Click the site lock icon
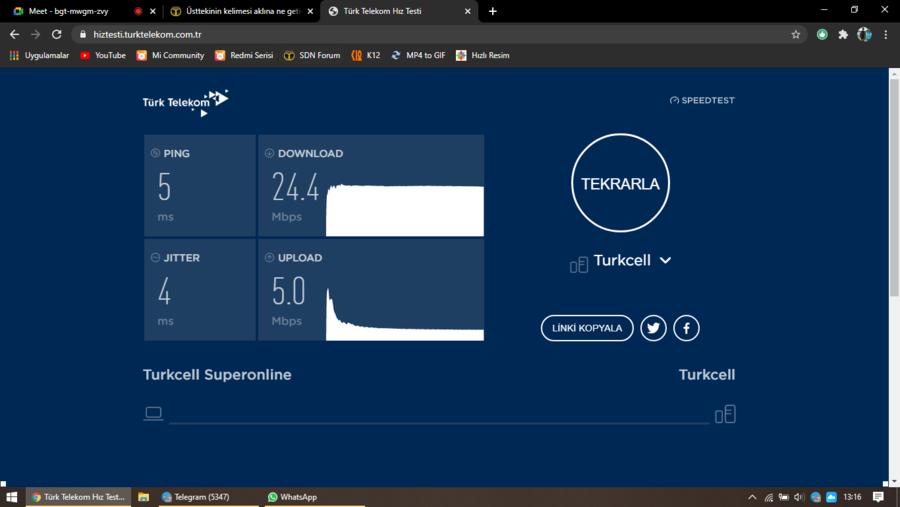The width and height of the screenshot is (900, 507). 83,34
